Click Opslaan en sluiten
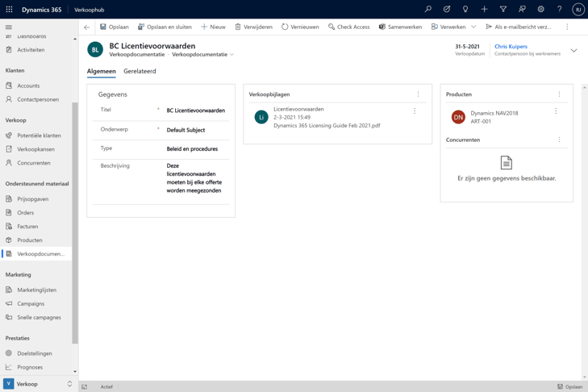 coord(165,27)
